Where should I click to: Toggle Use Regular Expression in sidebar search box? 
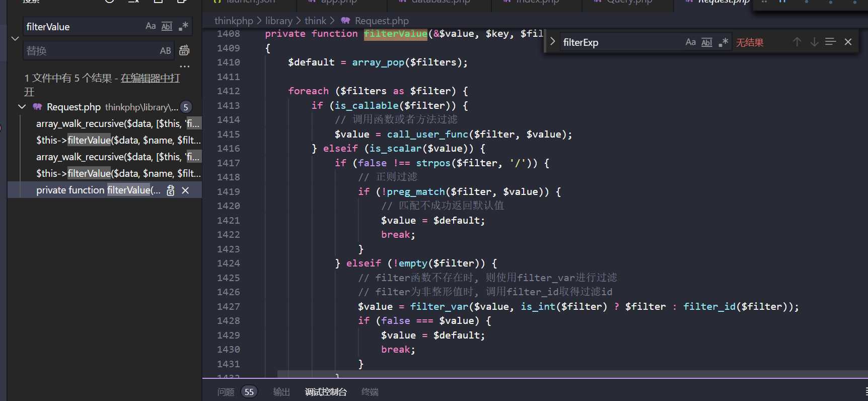click(183, 26)
